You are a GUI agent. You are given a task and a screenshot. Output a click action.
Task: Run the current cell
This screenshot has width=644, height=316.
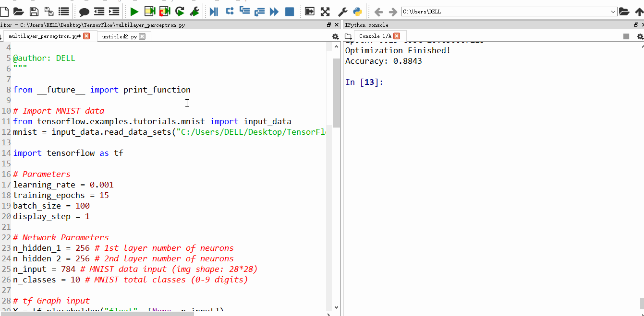click(x=150, y=12)
